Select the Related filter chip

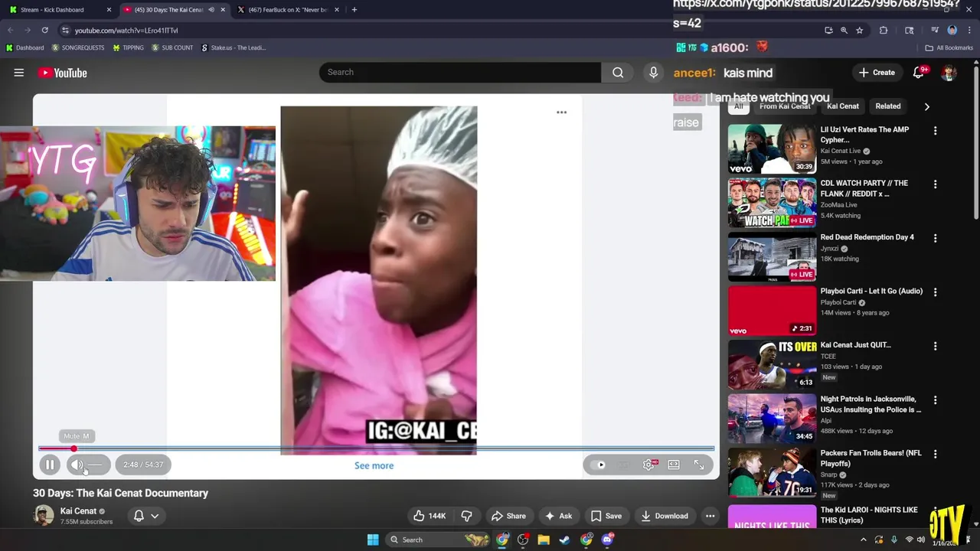[x=888, y=106]
